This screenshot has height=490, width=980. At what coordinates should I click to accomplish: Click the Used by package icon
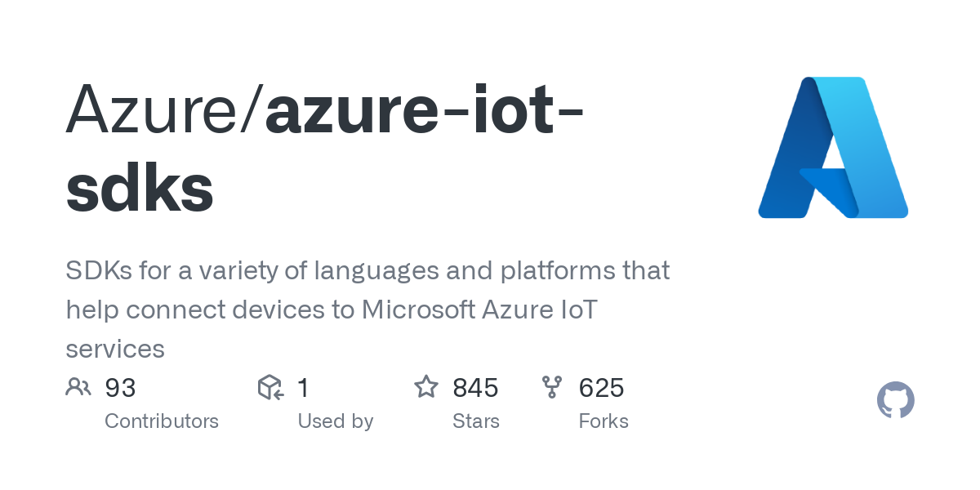pos(270,387)
